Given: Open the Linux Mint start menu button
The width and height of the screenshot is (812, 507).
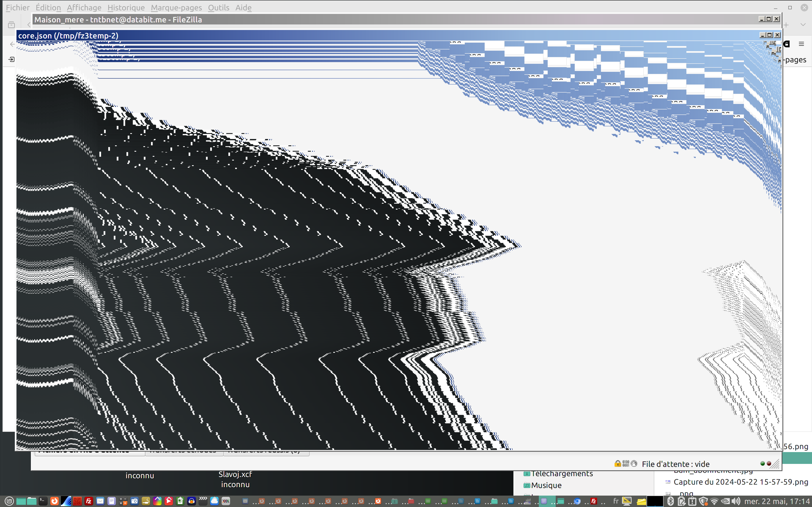Looking at the screenshot, I should [9, 501].
